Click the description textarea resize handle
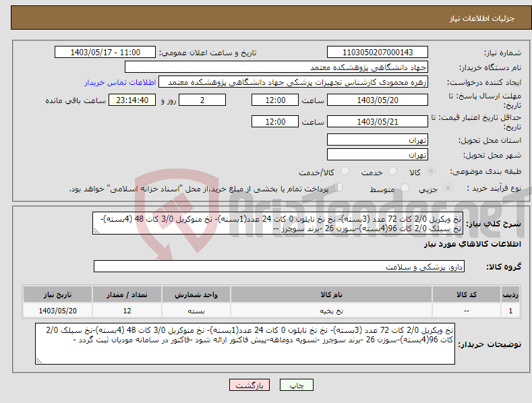Image resolution: width=532 pixels, height=403 pixels. (x=96, y=231)
